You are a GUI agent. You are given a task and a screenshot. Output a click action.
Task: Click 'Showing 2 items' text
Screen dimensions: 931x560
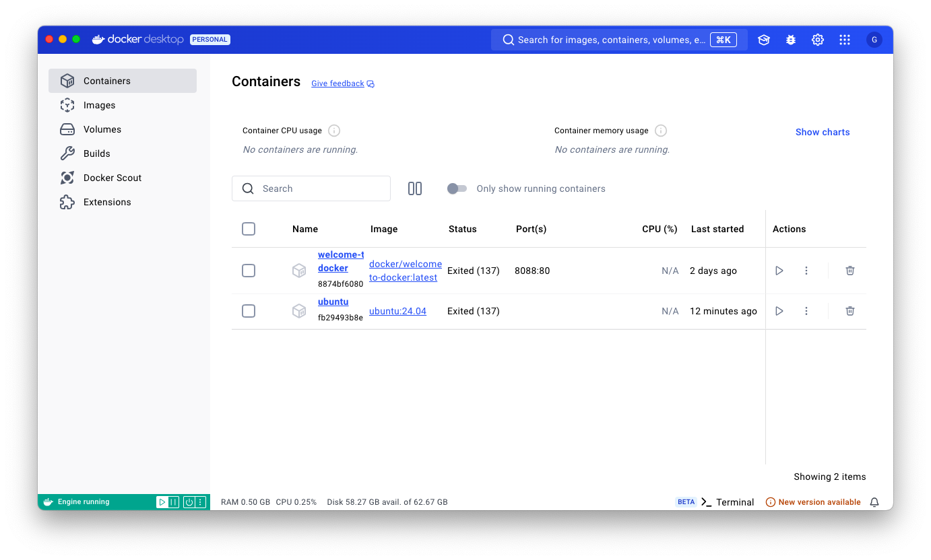click(x=830, y=477)
